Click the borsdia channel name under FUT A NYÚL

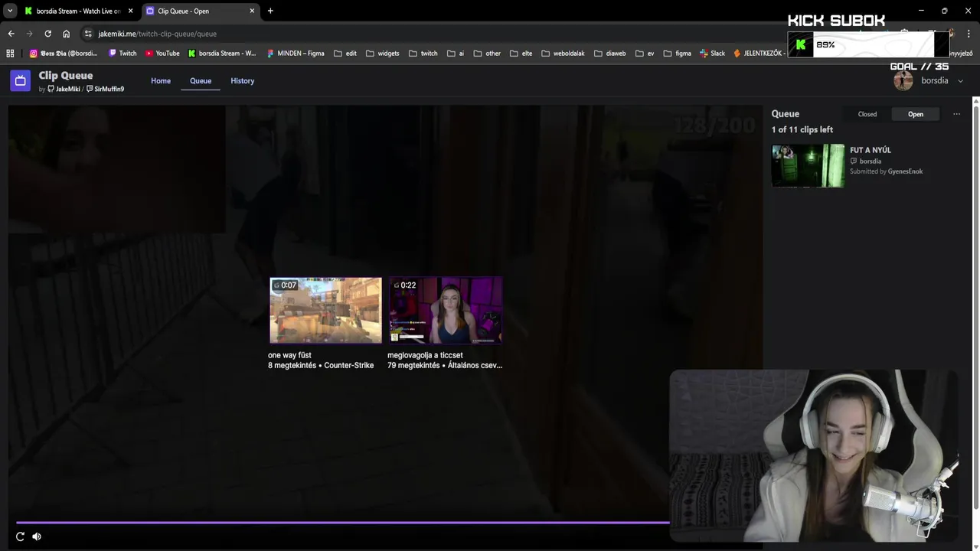(x=871, y=161)
